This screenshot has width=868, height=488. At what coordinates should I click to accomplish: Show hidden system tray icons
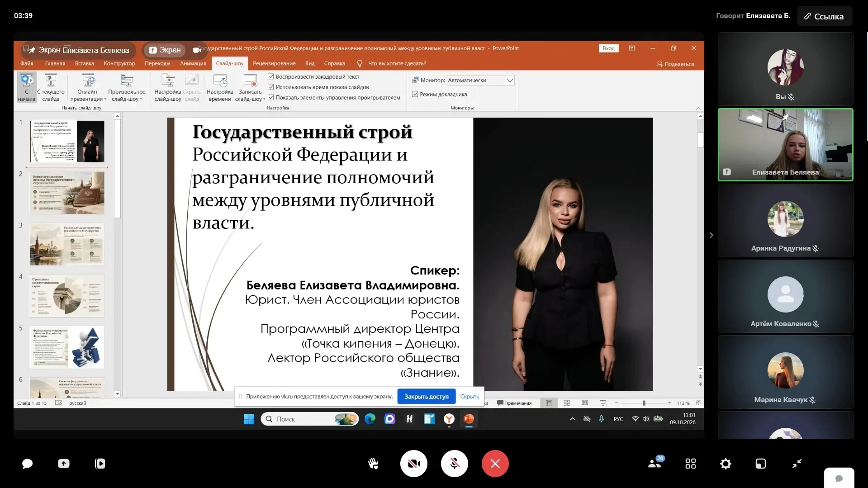click(x=572, y=419)
